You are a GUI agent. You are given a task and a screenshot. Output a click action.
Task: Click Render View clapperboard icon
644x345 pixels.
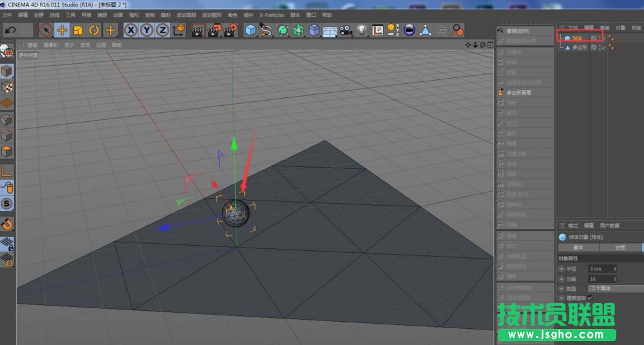[x=198, y=30]
